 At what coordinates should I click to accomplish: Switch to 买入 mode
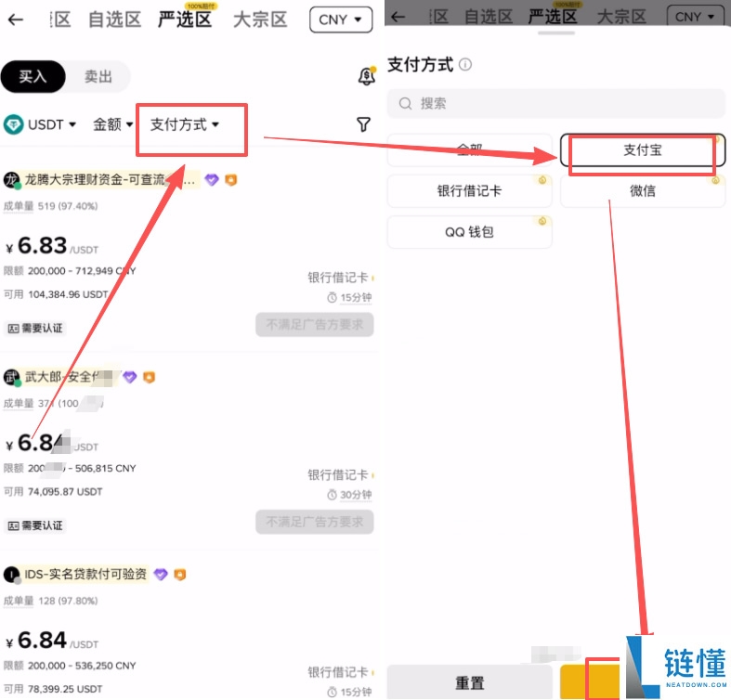33,76
